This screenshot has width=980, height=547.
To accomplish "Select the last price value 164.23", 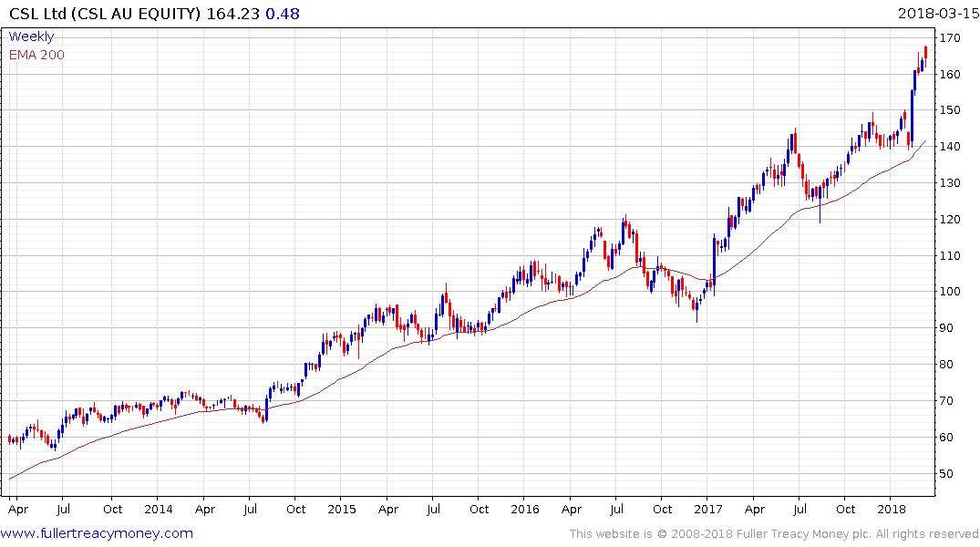I will (232, 14).
